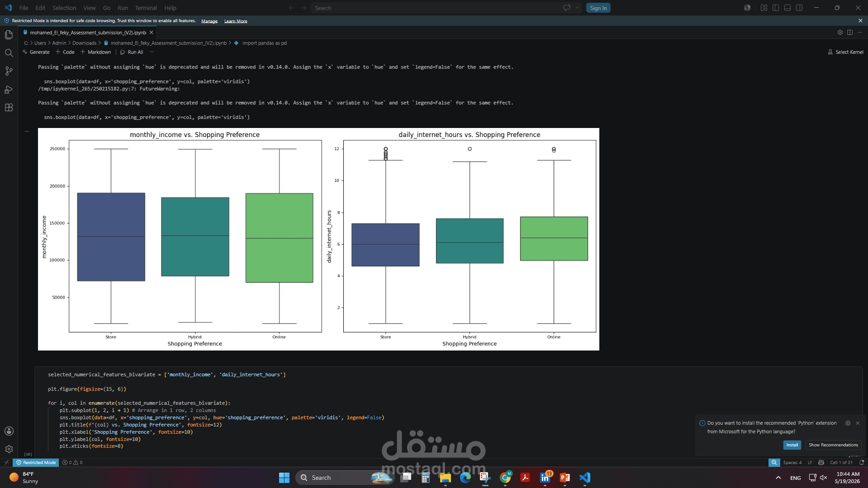Open the Copilot chat icon
Viewport: 868px width, 488px height.
coord(567,8)
